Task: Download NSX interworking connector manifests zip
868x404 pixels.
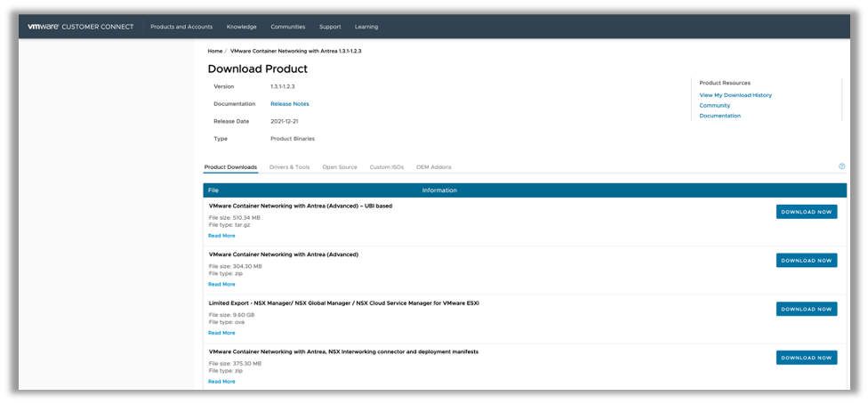Action: [x=806, y=357]
